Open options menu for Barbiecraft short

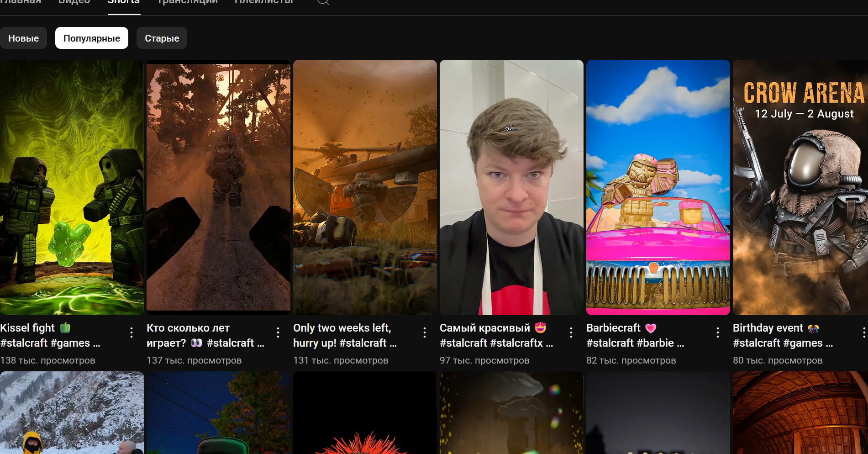pos(718,333)
